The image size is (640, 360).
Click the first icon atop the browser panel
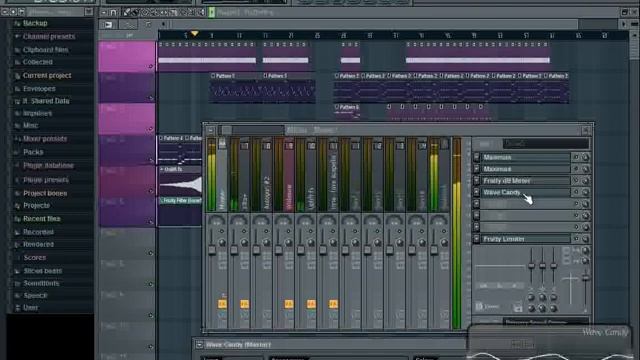pos(5,12)
